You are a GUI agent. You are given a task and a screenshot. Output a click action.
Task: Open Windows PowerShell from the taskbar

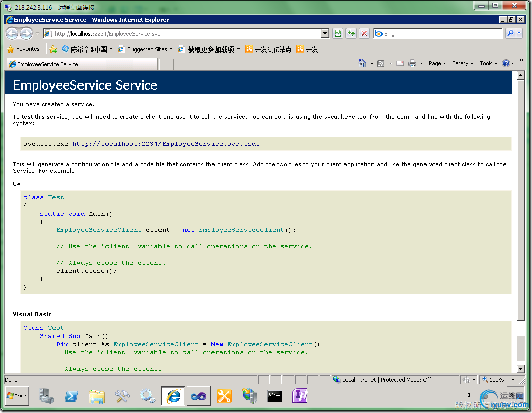pos(71,396)
